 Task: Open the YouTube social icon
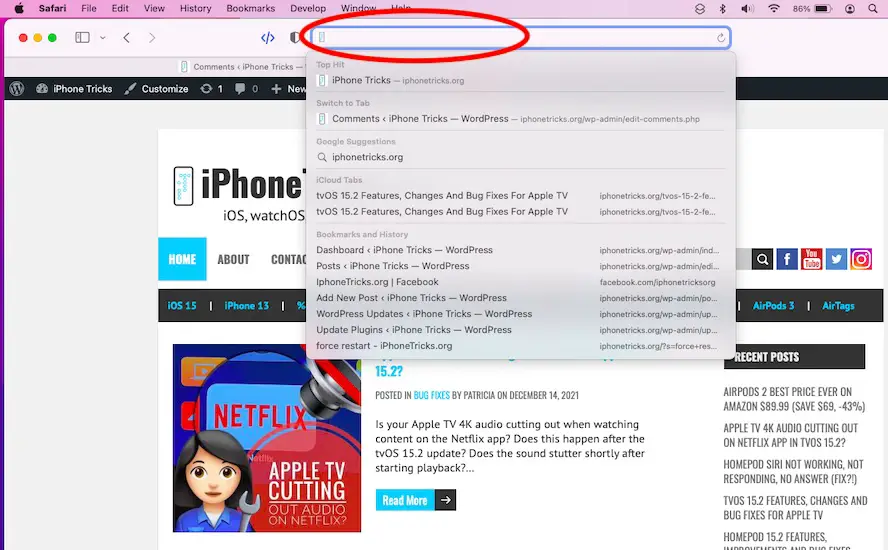812,259
